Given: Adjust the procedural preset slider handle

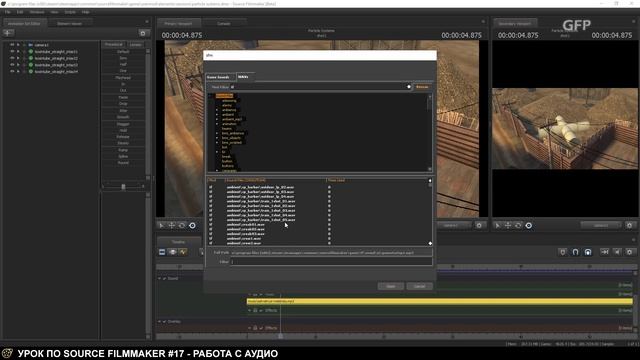Looking at the screenshot, I should (x=123, y=187).
